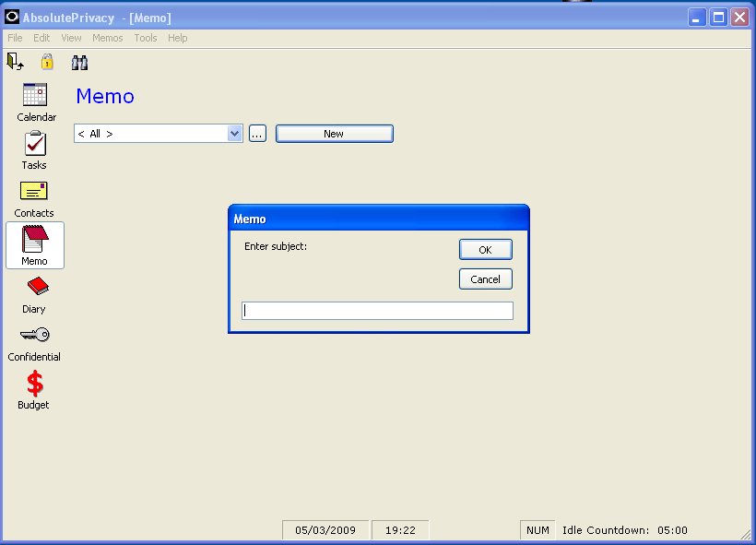The width and height of the screenshot is (756, 545).
Task: Open the Edit menu
Action: tap(41, 38)
